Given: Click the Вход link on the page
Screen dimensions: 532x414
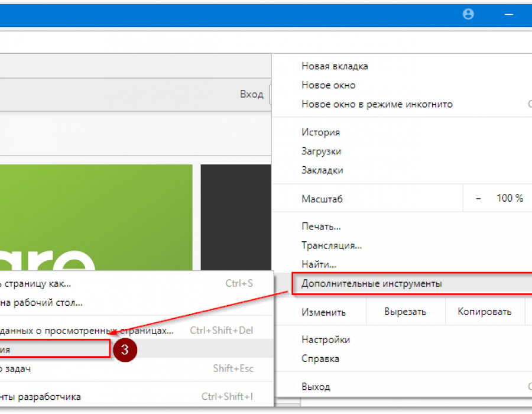Looking at the screenshot, I should (251, 94).
